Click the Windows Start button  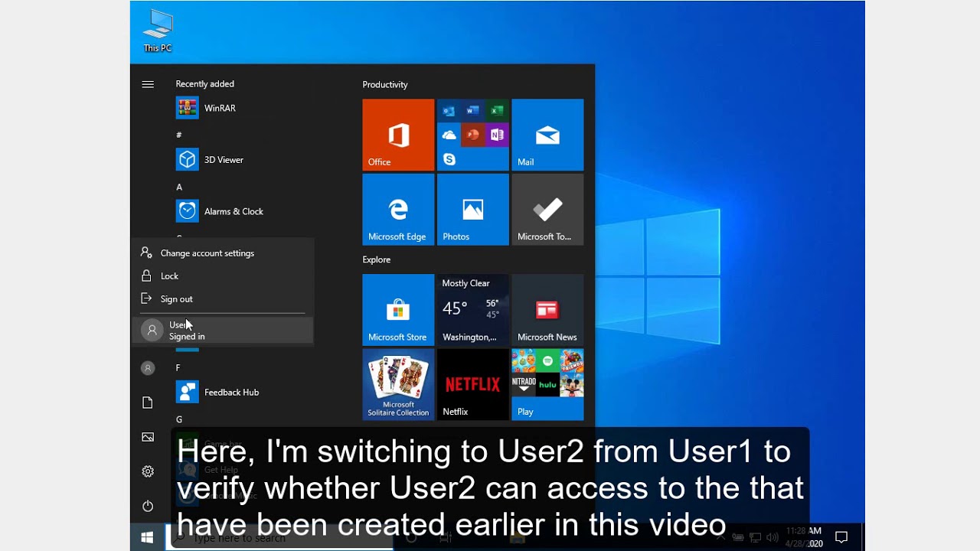[148, 537]
